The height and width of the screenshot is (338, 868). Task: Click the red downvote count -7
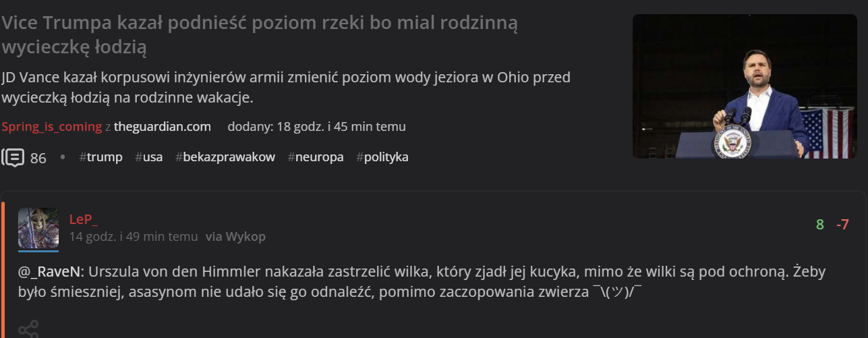coord(842,225)
